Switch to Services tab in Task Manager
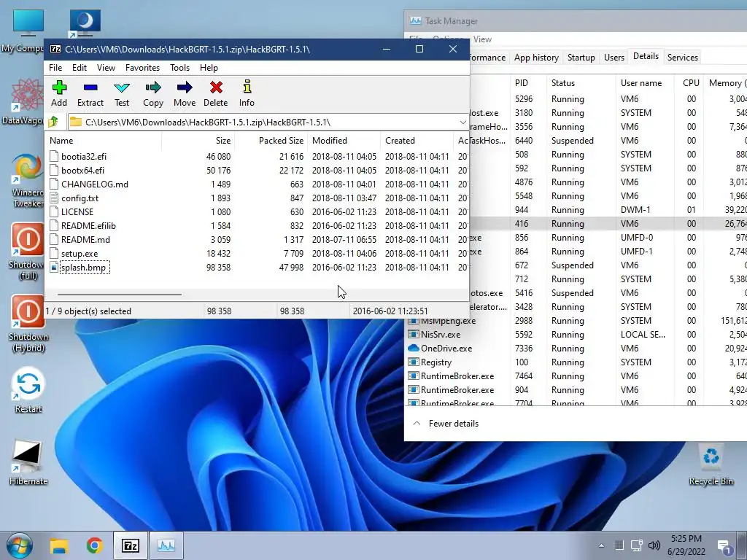The height and width of the screenshot is (560, 747). [682, 58]
